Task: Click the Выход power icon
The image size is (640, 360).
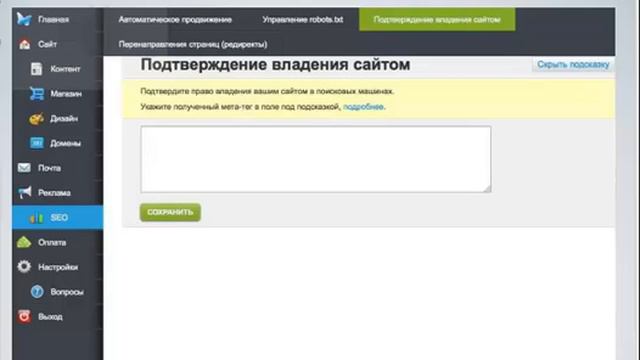Action: pyautogui.click(x=24, y=316)
